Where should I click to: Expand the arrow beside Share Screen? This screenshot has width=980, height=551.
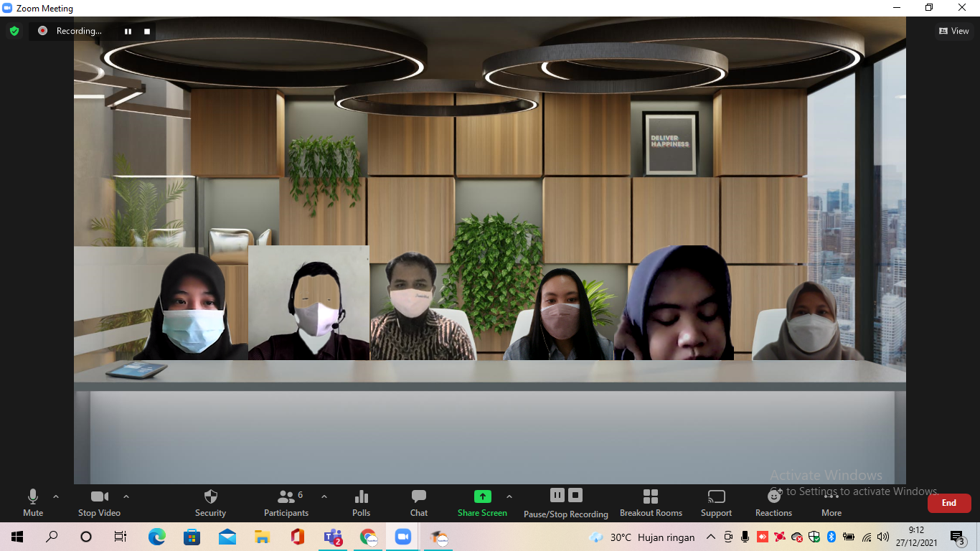[509, 496]
